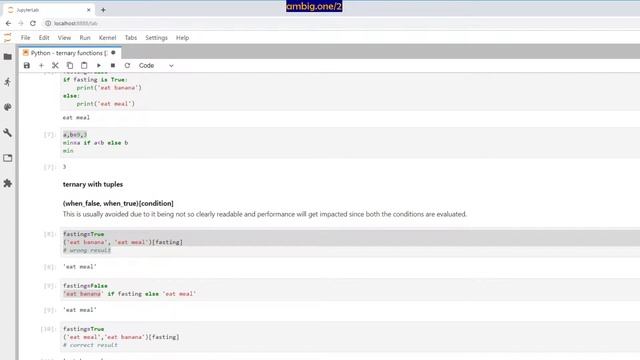Click the 'eat meal' output of cell 8
Image resolution: width=640 pixels, height=360 pixels.
point(80,267)
